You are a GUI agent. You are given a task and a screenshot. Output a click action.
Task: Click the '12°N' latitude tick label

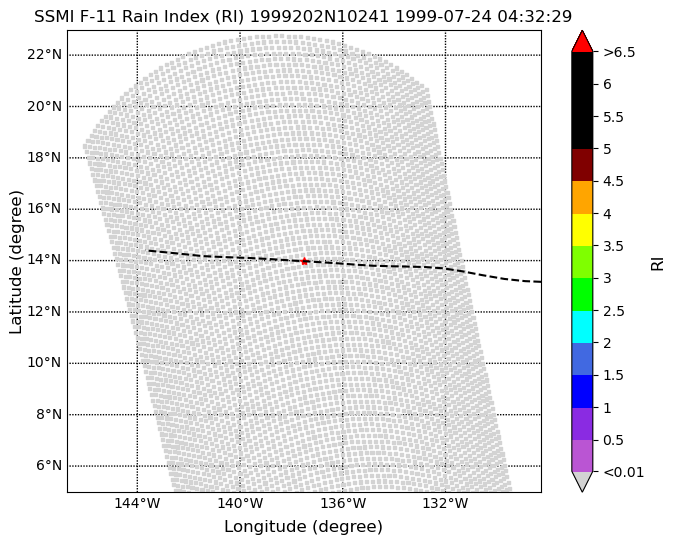coord(44,311)
